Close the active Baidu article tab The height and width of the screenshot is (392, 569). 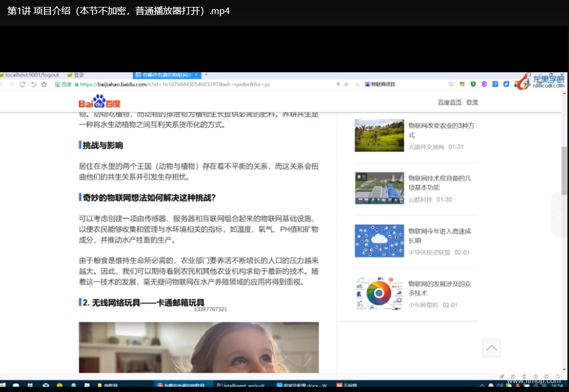tap(197, 75)
